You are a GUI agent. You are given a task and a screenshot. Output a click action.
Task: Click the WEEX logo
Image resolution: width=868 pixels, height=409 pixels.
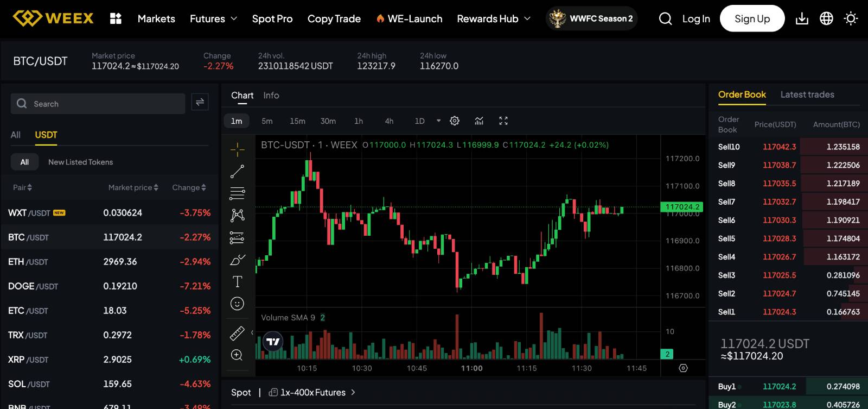53,18
